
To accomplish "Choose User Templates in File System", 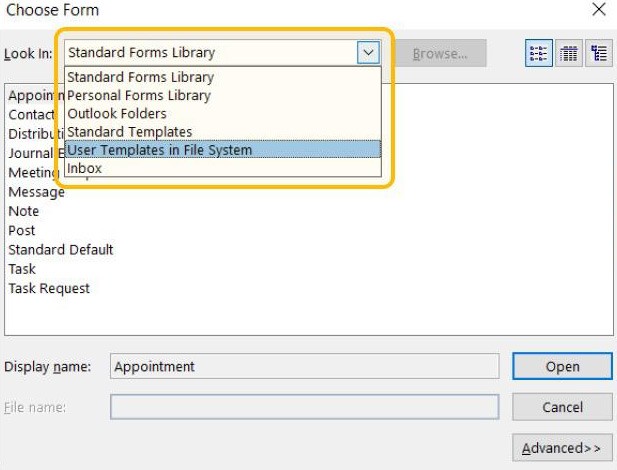I will pyautogui.click(x=159, y=150).
